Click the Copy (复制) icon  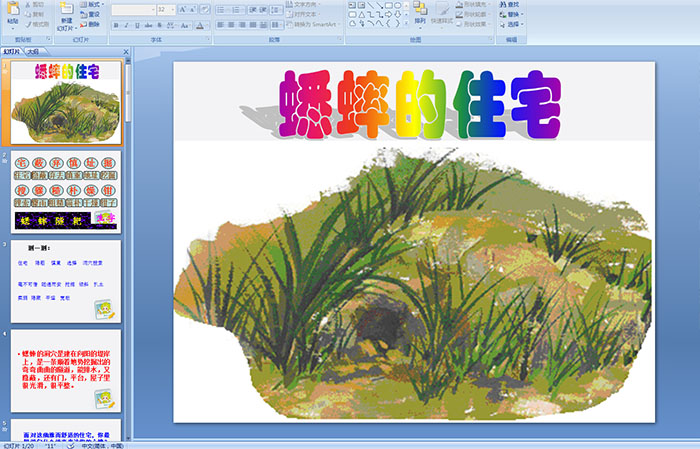[28, 14]
